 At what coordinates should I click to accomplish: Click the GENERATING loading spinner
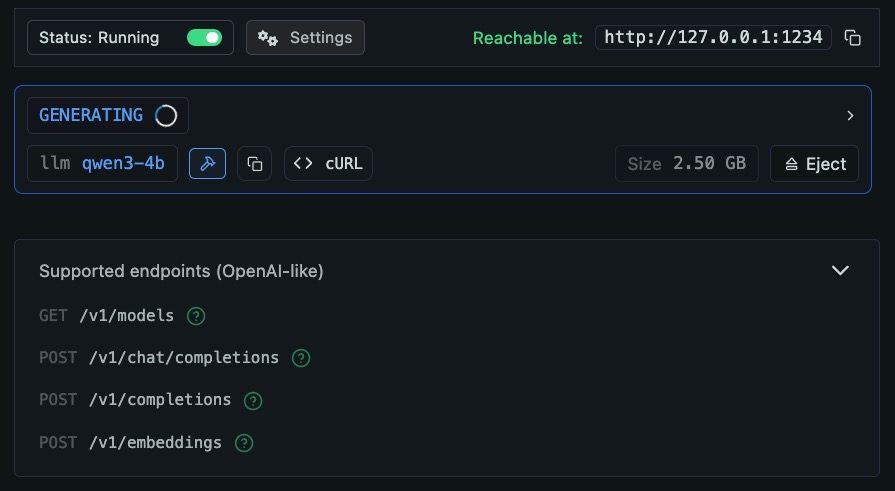[166, 116]
